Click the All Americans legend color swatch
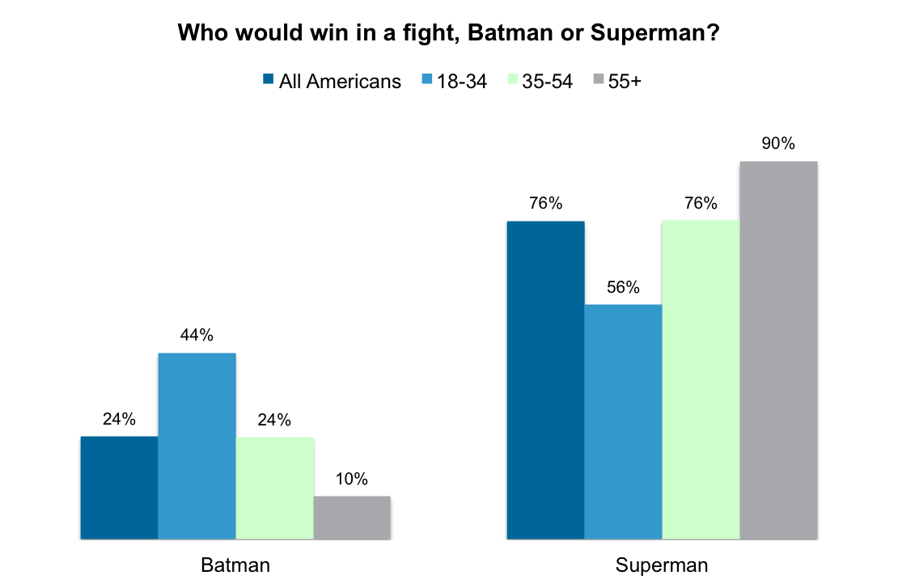The image size is (898, 588). tap(268, 79)
